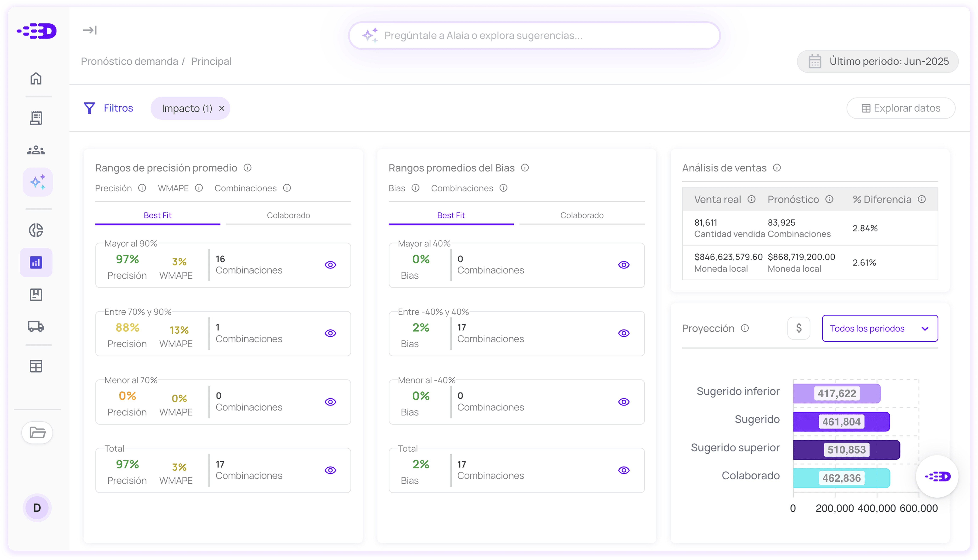The width and height of the screenshot is (978, 560).
Task: Show info icon next to Pronóstico column
Action: (x=829, y=199)
